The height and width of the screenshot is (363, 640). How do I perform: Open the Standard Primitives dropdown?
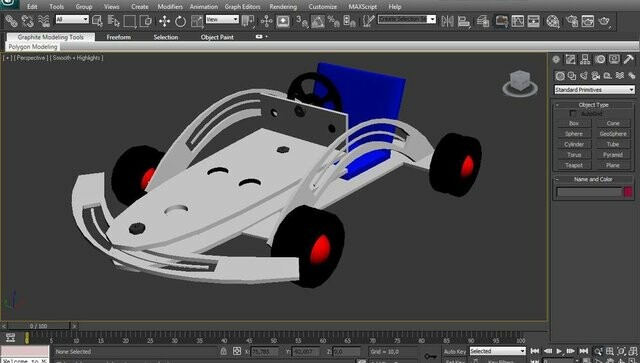tap(594, 89)
